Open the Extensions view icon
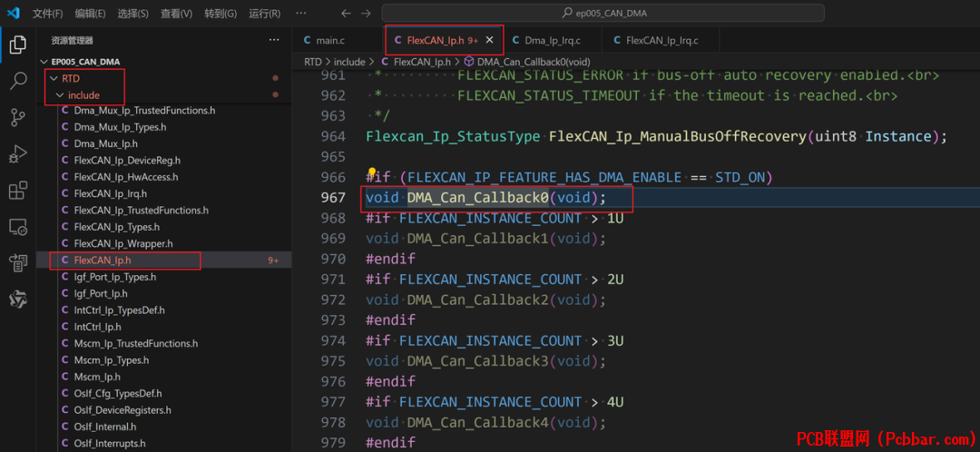This screenshot has height=452, width=980. pos(18,190)
